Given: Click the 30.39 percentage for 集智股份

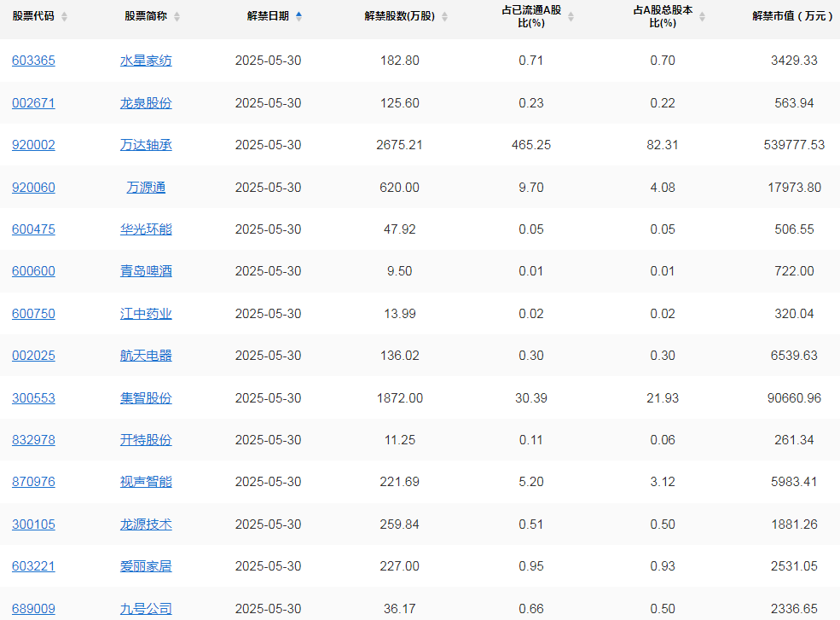Looking at the screenshot, I should [x=531, y=398].
